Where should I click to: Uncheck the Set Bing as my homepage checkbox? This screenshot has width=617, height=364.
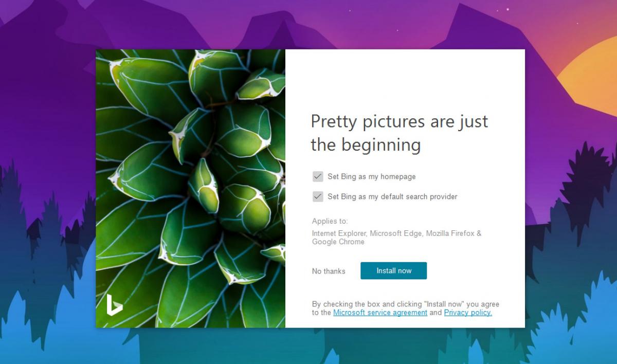(318, 176)
